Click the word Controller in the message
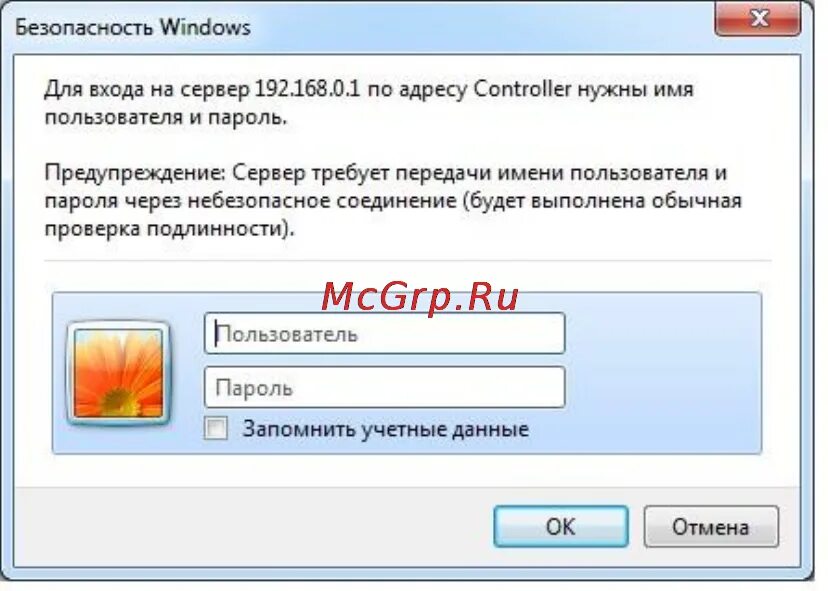Viewport: 828px width, 591px height. (x=522, y=89)
